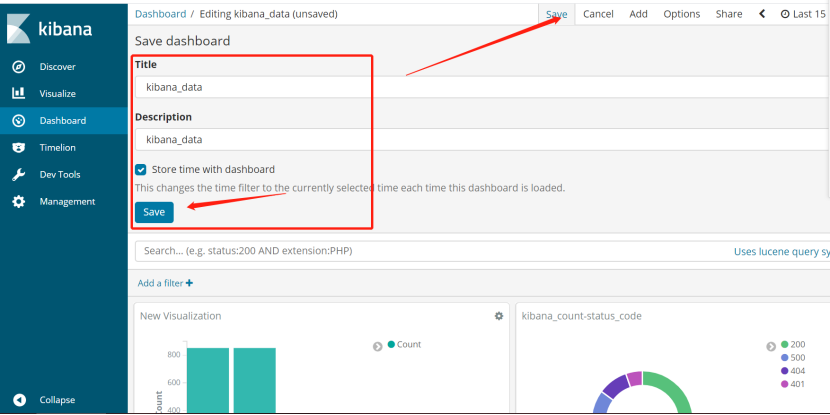Click the clock time picker icon
The width and height of the screenshot is (830, 415).
[785, 14]
